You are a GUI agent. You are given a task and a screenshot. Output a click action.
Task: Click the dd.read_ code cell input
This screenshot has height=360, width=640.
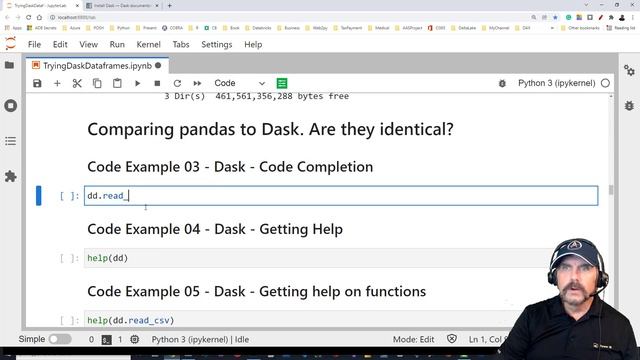click(x=341, y=196)
